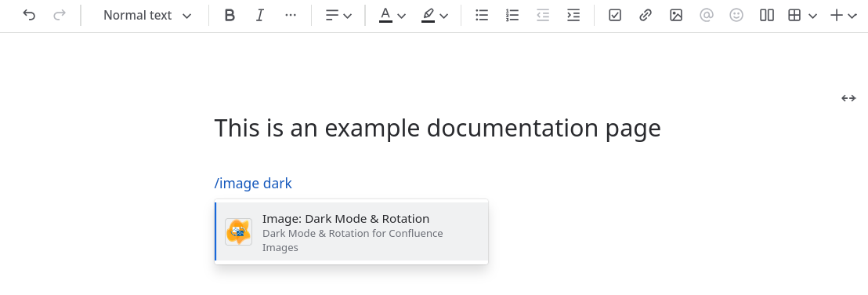
Task: Add a column layout
Action: pos(767,16)
